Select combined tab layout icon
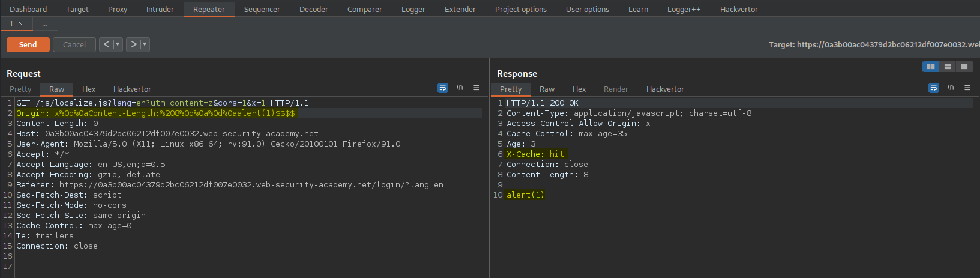 (964, 67)
